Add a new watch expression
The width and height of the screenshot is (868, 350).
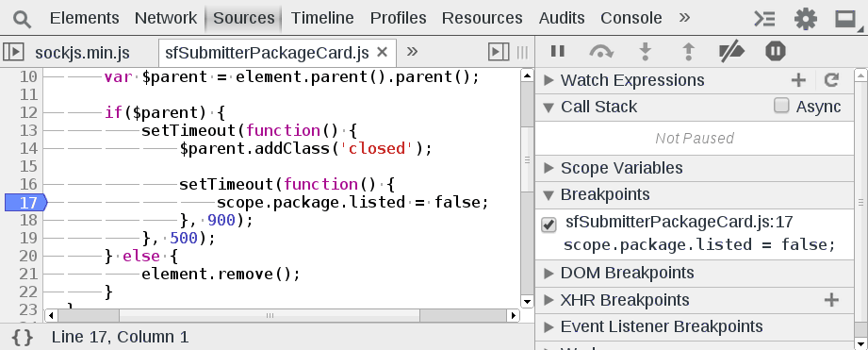(x=798, y=80)
